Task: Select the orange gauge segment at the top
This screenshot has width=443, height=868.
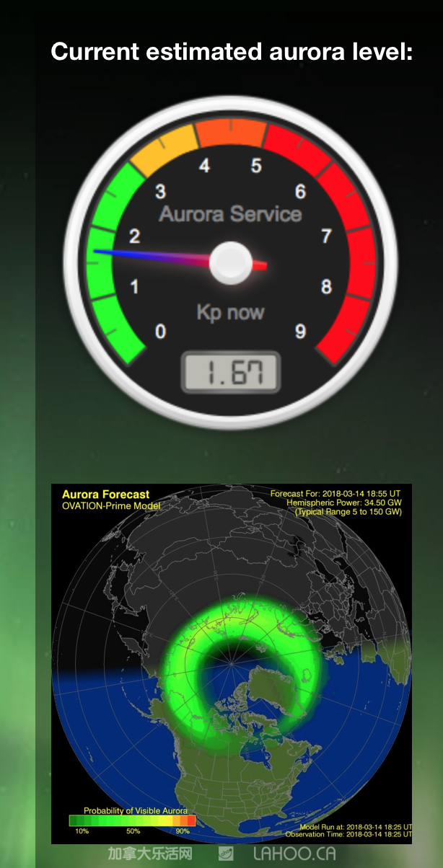Action: 231,133
